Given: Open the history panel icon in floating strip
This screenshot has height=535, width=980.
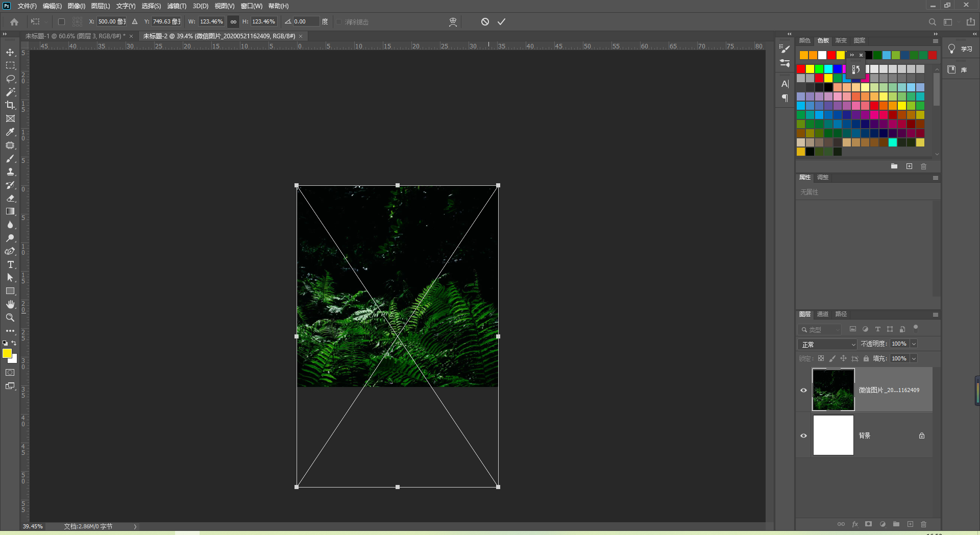Looking at the screenshot, I should point(856,69).
